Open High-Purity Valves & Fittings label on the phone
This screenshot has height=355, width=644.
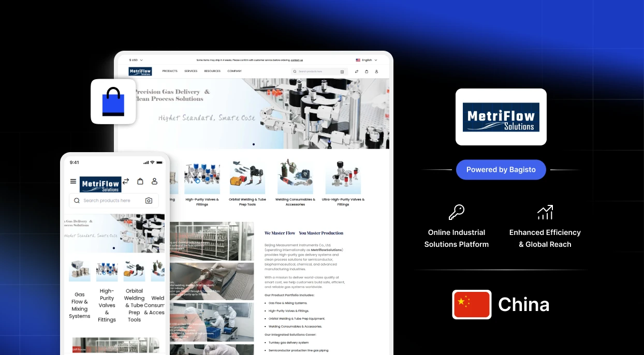click(x=107, y=305)
